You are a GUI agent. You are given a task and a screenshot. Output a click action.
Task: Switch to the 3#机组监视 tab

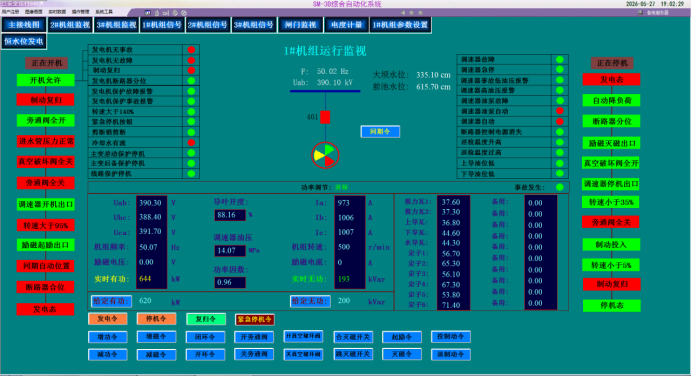(x=117, y=25)
